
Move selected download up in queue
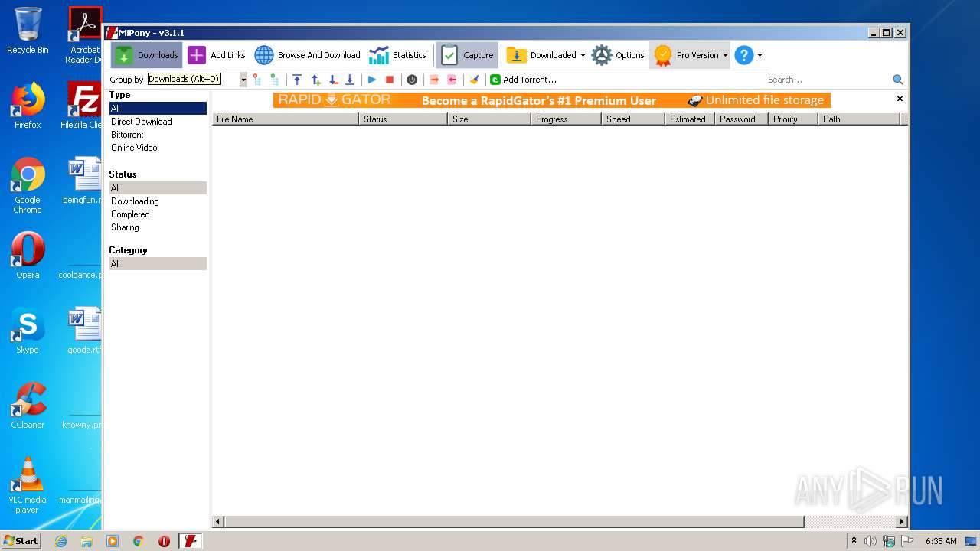pyautogui.click(x=315, y=80)
